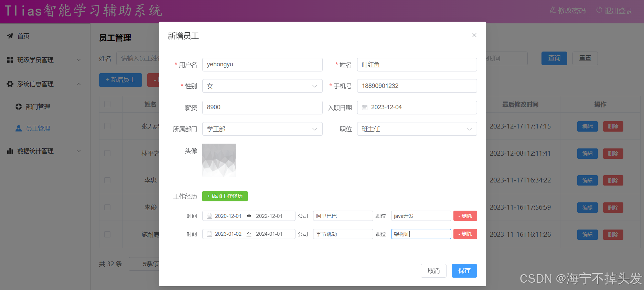Image resolution: width=644 pixels, height=290 pixels.
Task: Click the 退出登录 power icon
Action: (599, 10)
